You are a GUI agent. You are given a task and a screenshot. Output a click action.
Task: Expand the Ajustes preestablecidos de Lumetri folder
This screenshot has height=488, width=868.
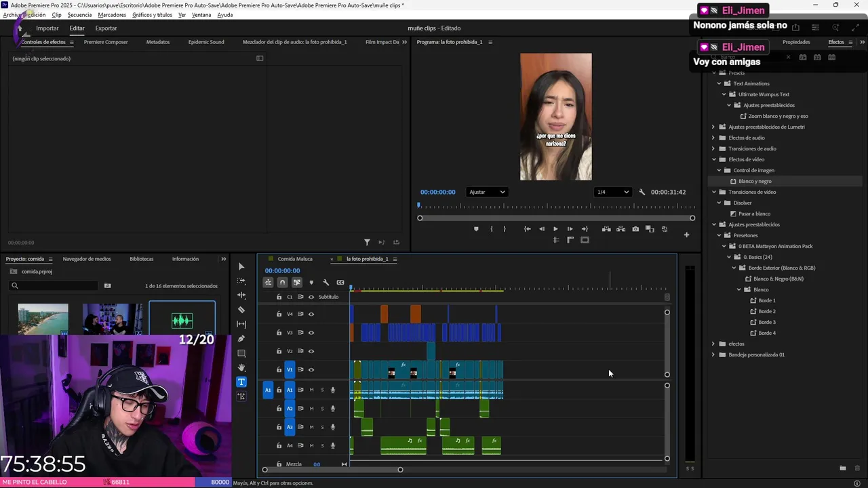[713, 127]
